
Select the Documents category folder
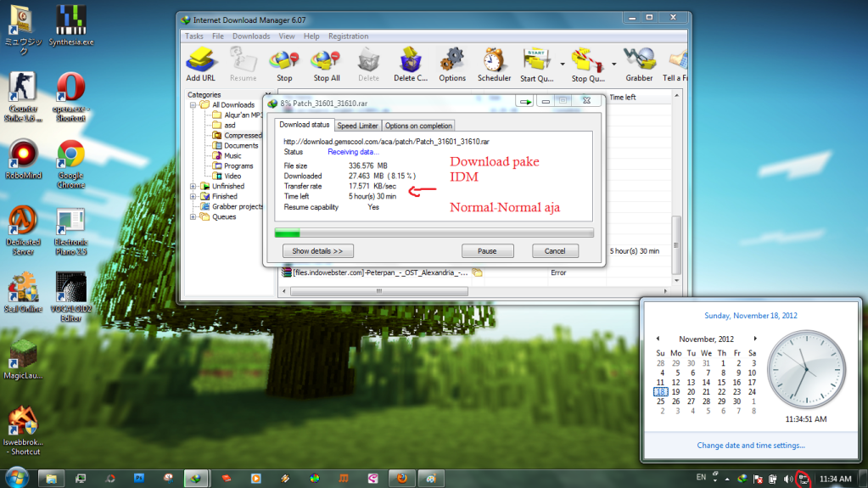(x=236, y=146)
